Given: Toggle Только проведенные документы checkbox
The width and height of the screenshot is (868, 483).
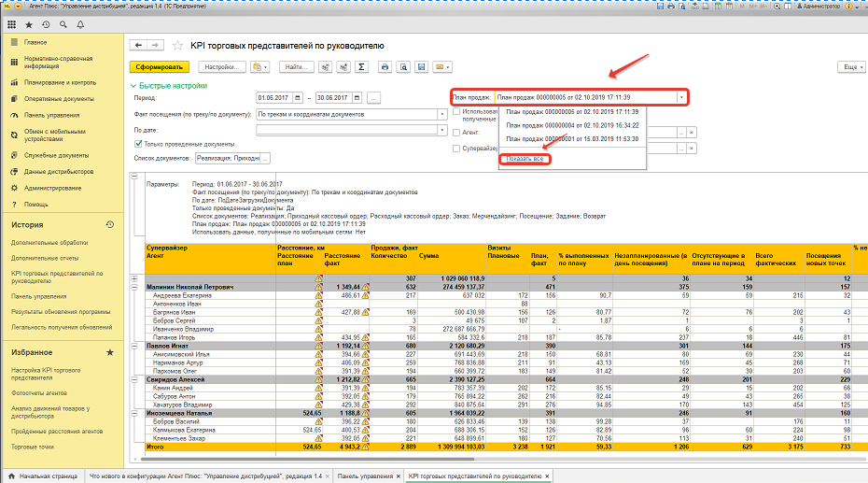Looking at the screenshot, I should tap(138, 144).
